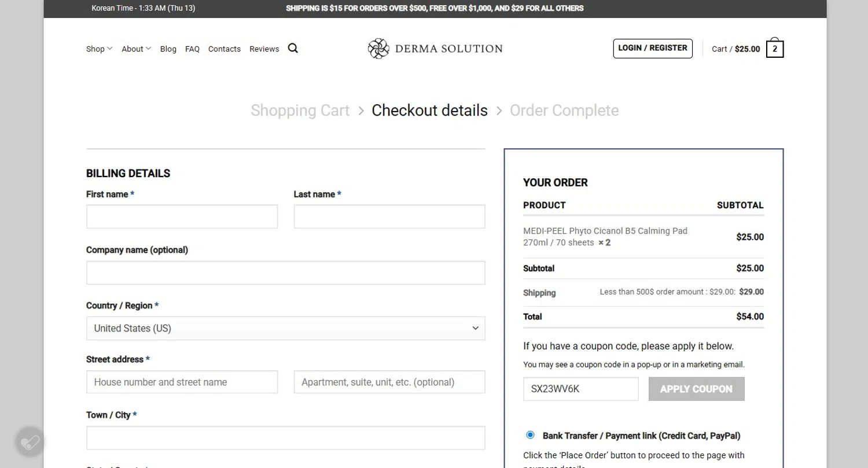Screen dimensions: 868x468
Task: Focus the Town / City field
Action: tap(286, 438)
